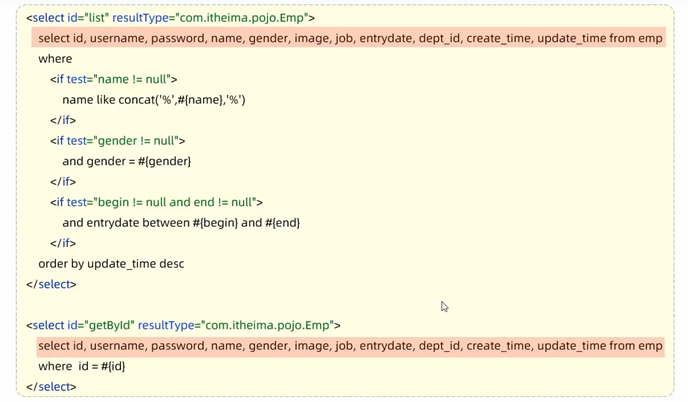Select the highlighted SQL line in list query

[x=350, y=38]
